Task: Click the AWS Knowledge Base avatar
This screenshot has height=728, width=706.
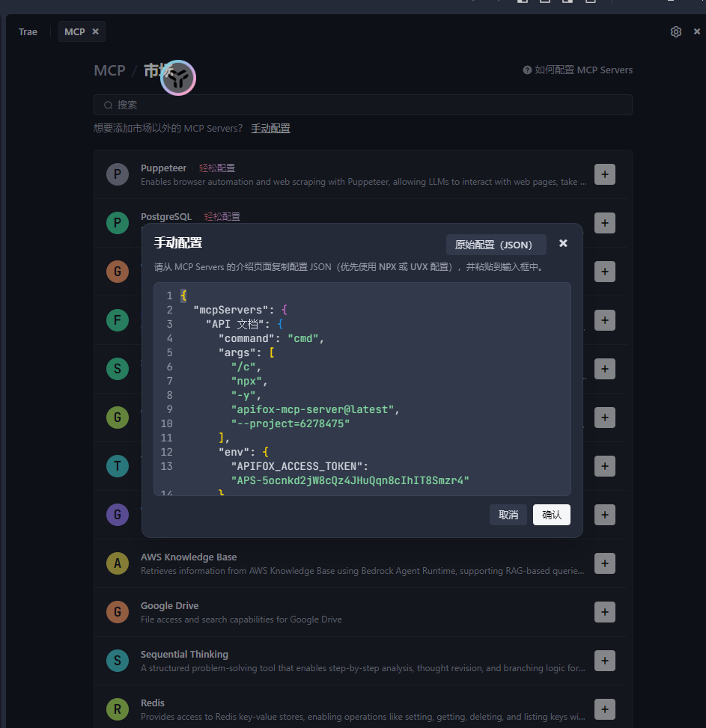Action: click(118, 563)
